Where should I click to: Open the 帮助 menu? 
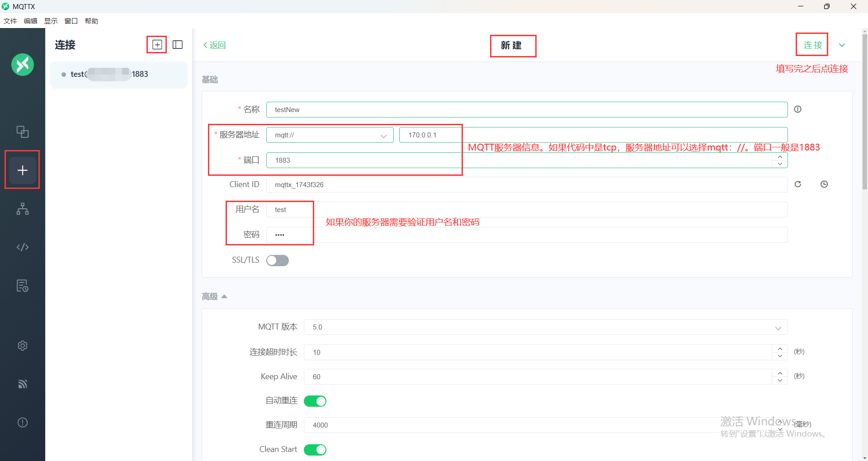coord(92,21)
